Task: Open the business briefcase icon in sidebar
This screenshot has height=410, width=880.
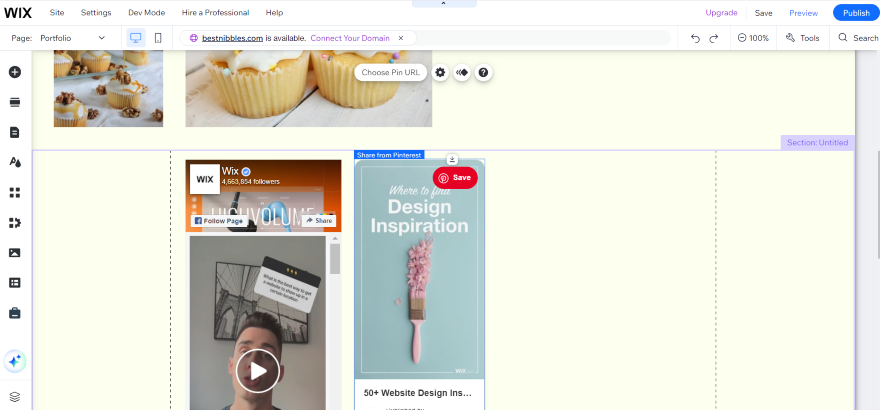Action: click(15, 313)
